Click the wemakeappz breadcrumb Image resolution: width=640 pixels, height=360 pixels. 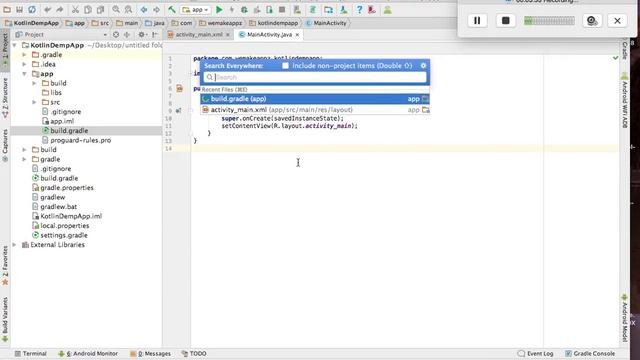[x=221, y=23]
